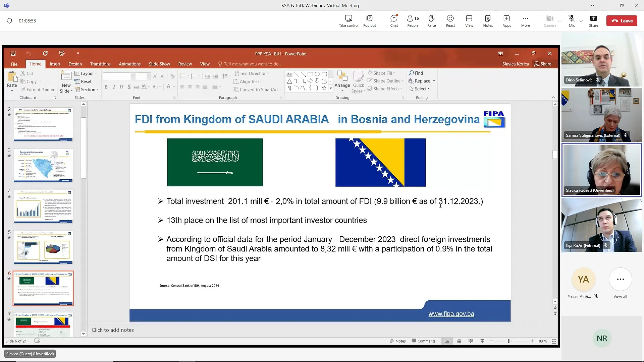Viewport: 644px width, 362px height.
Task: Toggle underline formatting
Action: (121, 87)
